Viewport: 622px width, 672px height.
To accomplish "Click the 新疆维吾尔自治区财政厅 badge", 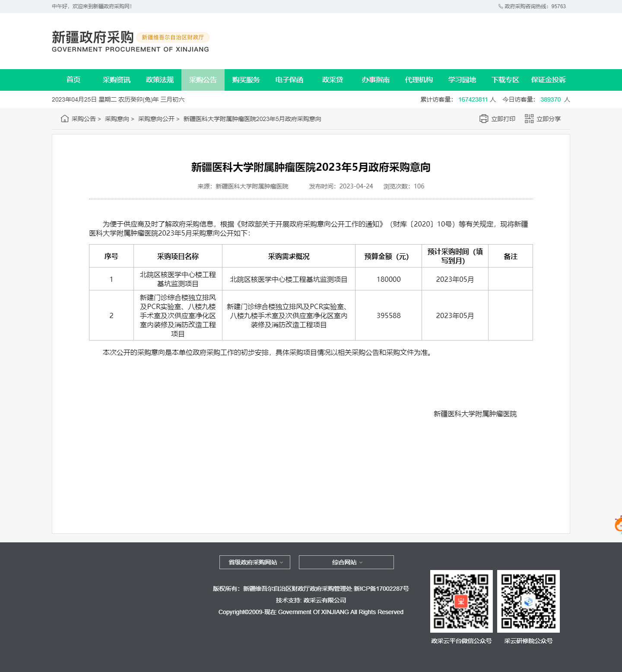I will click(173, 38).
